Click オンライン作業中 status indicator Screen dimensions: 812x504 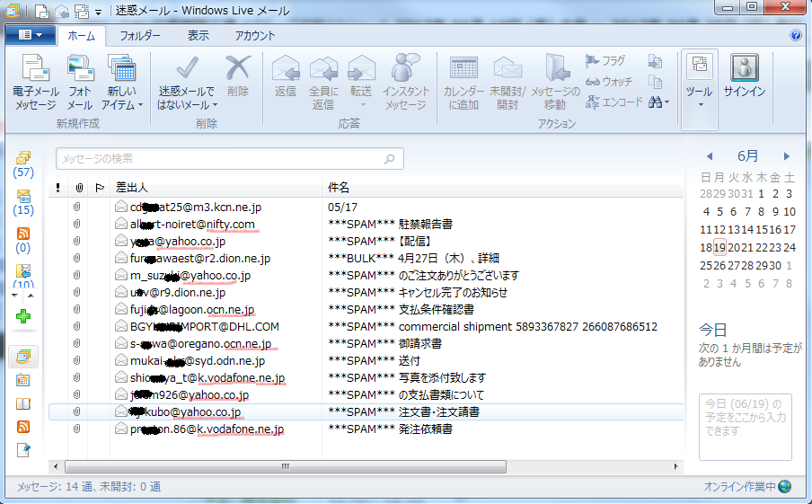747,486
